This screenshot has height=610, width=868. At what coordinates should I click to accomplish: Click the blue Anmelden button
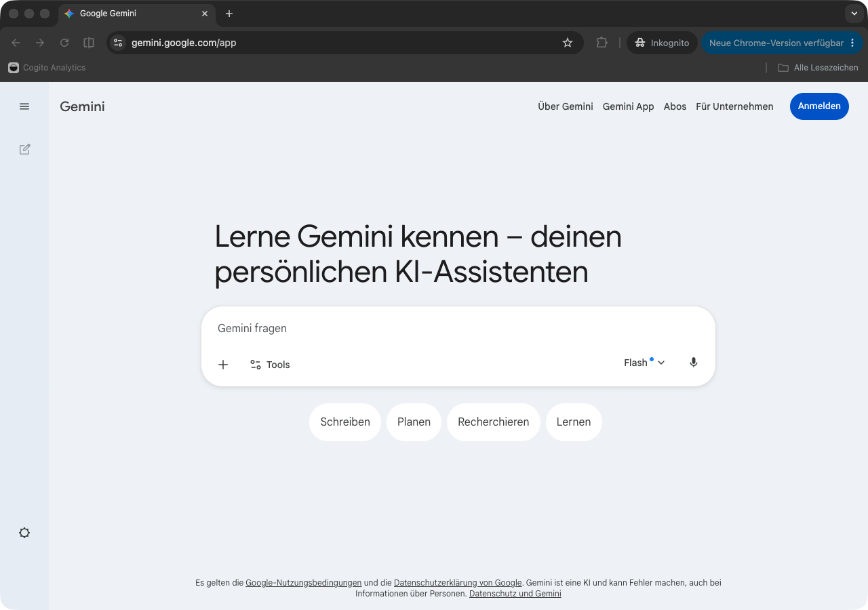(819, 106)
